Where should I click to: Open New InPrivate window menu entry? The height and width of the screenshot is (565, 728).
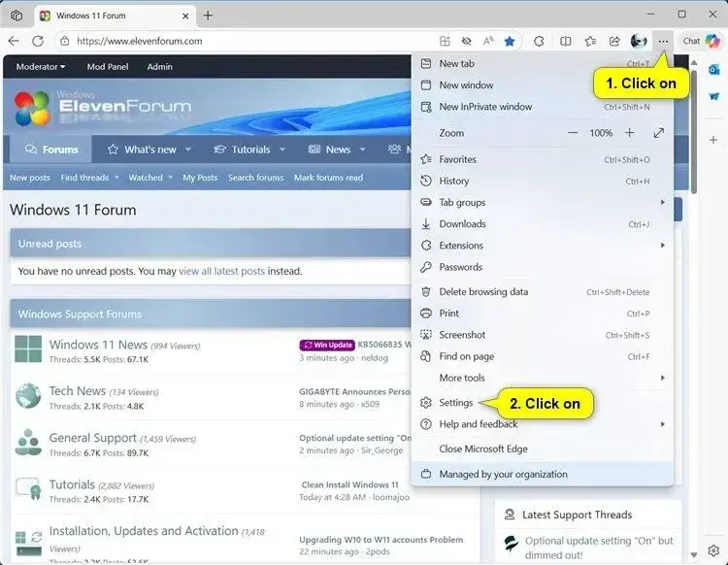(x=543, y=107)
